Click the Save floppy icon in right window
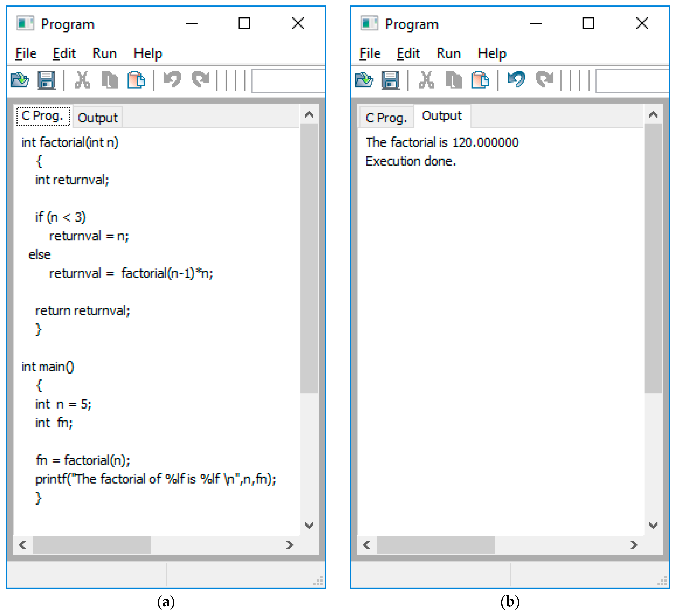Image resolution: width=676 pixels, height=616 pixels. pyautogui.click(x=391, y=80)
